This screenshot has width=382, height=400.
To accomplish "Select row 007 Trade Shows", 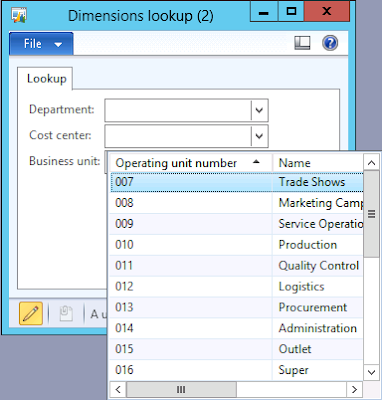I will click(x=236, y=182).
